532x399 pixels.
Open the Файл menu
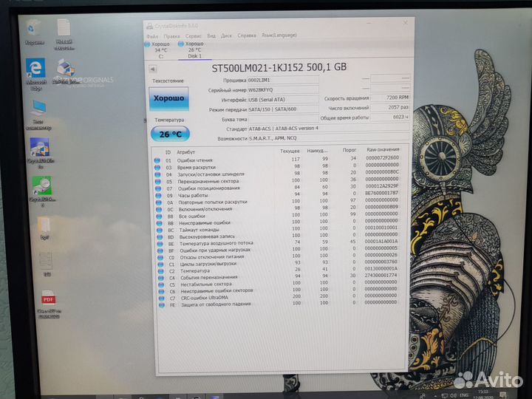coord(151,35)
